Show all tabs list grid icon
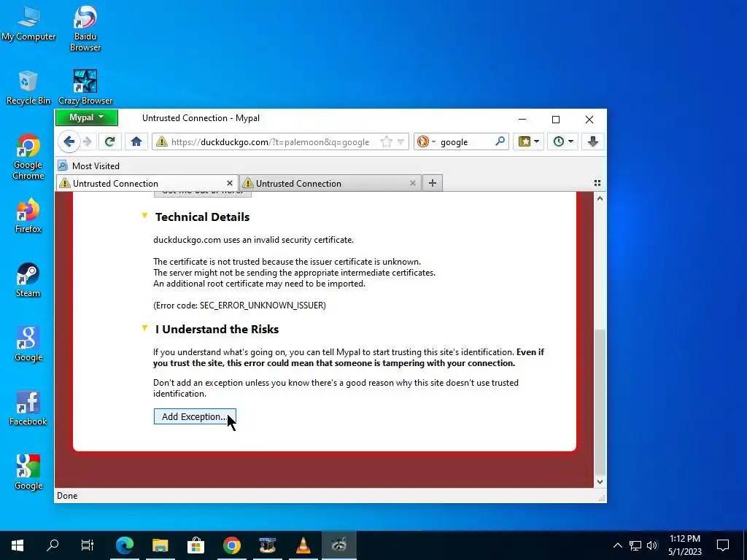 pos(597,183)
